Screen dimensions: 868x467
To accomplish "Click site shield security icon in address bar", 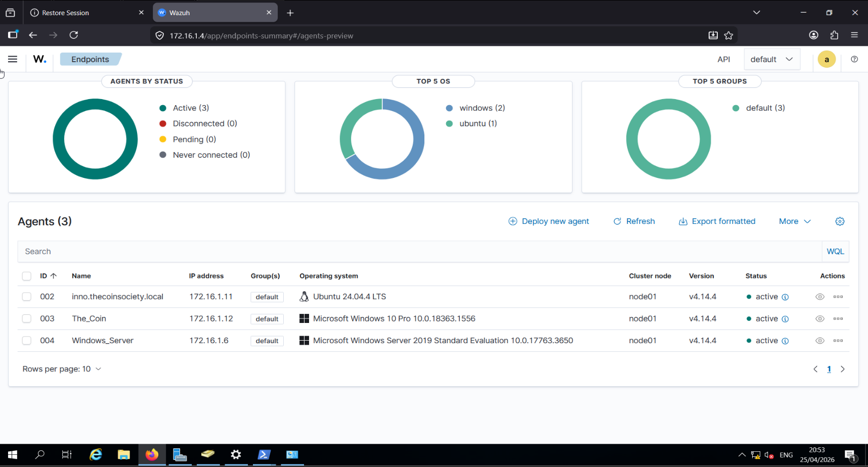I will coord(159,35).
